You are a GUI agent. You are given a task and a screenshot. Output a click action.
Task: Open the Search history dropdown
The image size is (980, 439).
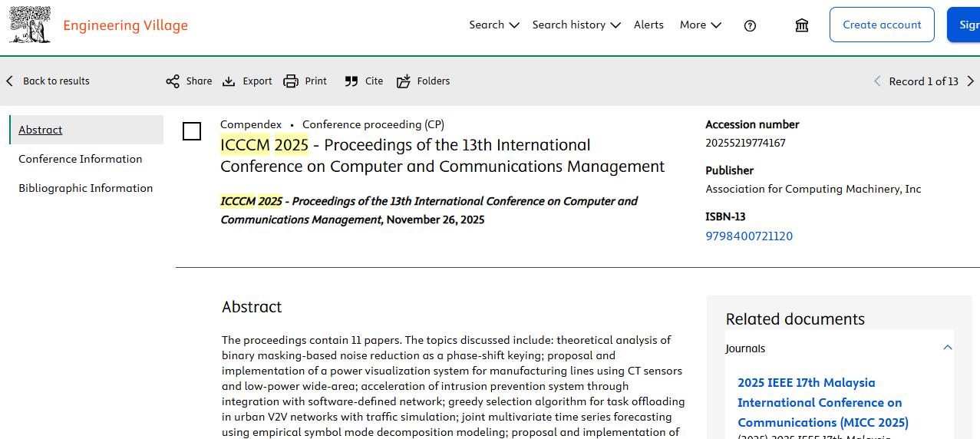576,25
